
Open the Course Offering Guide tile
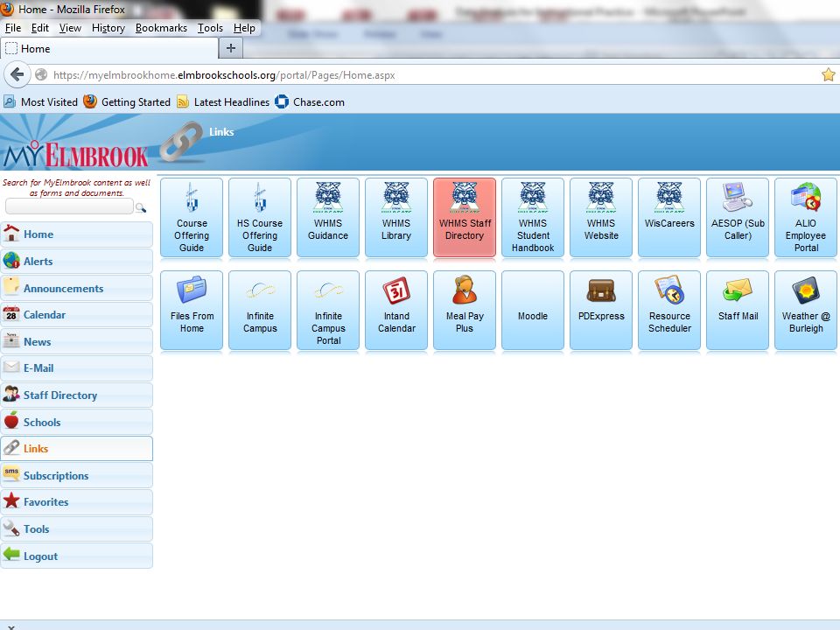point(192,218)
